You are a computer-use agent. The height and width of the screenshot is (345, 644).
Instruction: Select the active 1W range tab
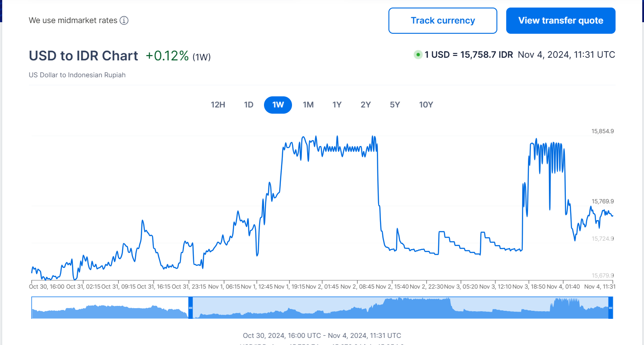pos(278,105)
